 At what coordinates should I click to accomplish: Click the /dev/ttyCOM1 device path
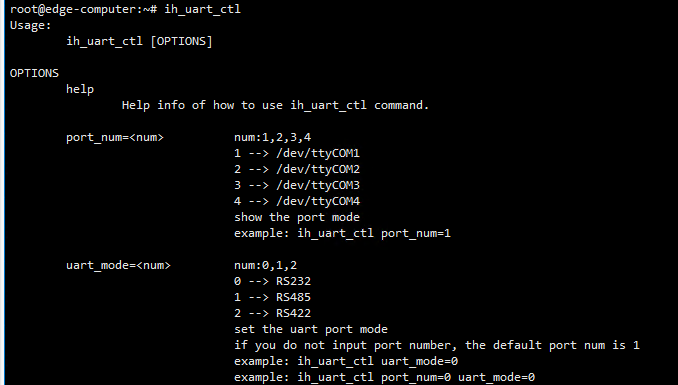click(x=318, y=154)
